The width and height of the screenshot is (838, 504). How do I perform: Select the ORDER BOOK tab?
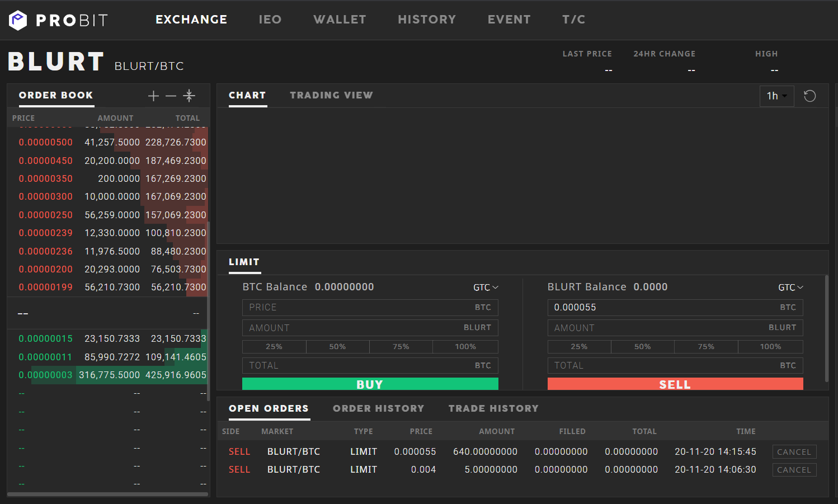[x=56, y=96]
